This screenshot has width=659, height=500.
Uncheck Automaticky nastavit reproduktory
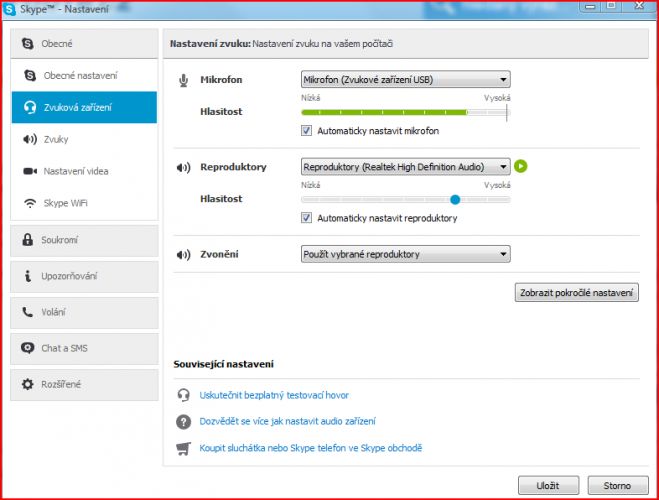pos(306,218)
